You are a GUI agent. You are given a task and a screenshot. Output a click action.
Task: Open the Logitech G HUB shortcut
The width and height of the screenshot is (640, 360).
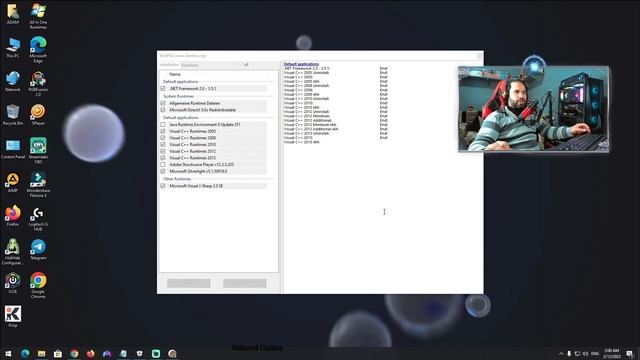pos(38,218)
